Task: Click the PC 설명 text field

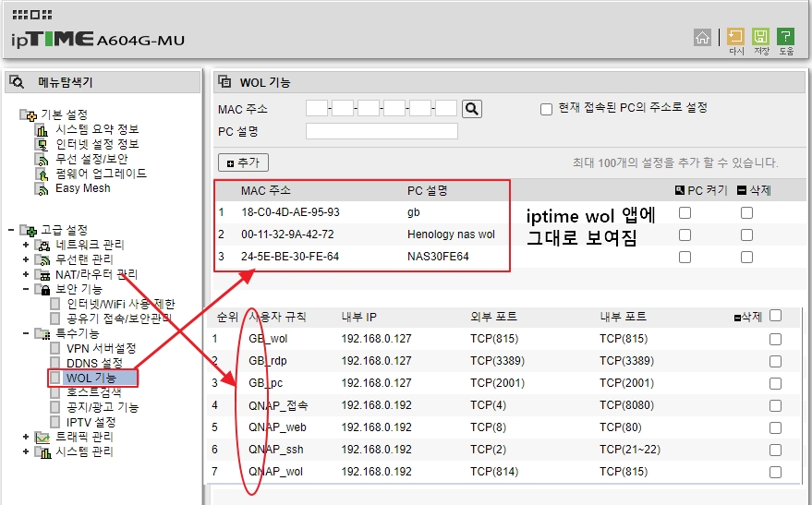Action: (382, 131)
